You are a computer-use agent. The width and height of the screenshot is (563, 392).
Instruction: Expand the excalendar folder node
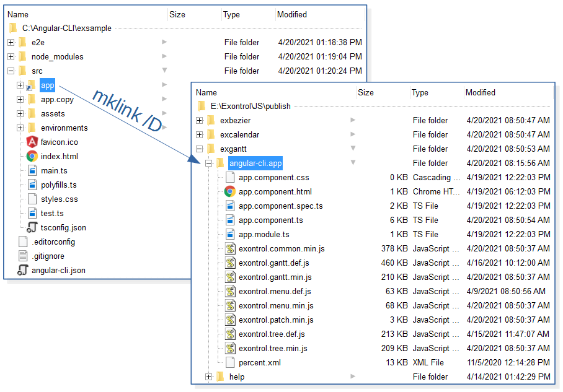pyautogui.click(x=200, y=134)
